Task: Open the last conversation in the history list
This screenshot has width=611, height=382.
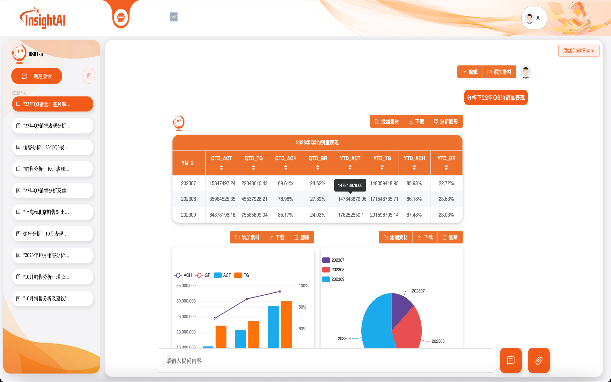Action: pos(53,299)
